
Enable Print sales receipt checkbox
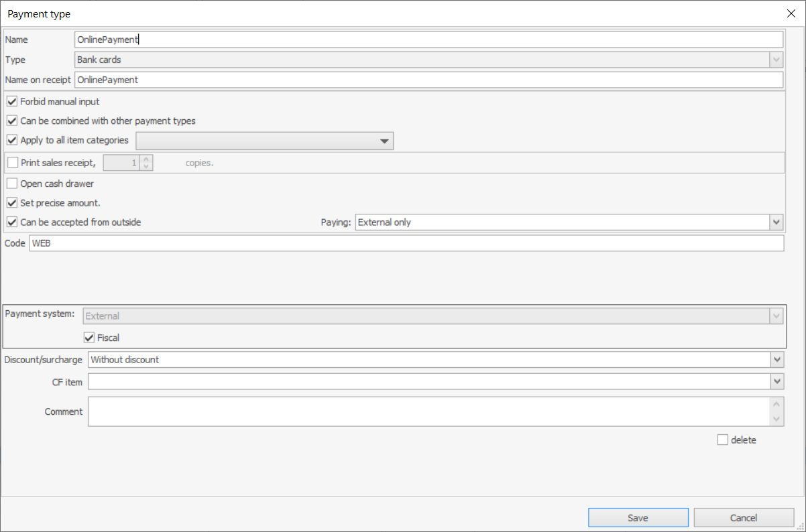[x=13, y=163]
